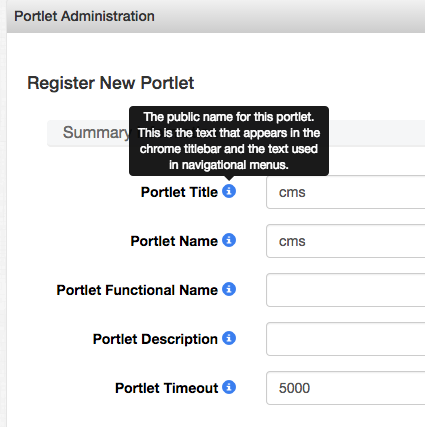This screenshot has width=425, height=427.
Task: Click the info icon beside Portlet Title
Action: click(x=229, y=191)
